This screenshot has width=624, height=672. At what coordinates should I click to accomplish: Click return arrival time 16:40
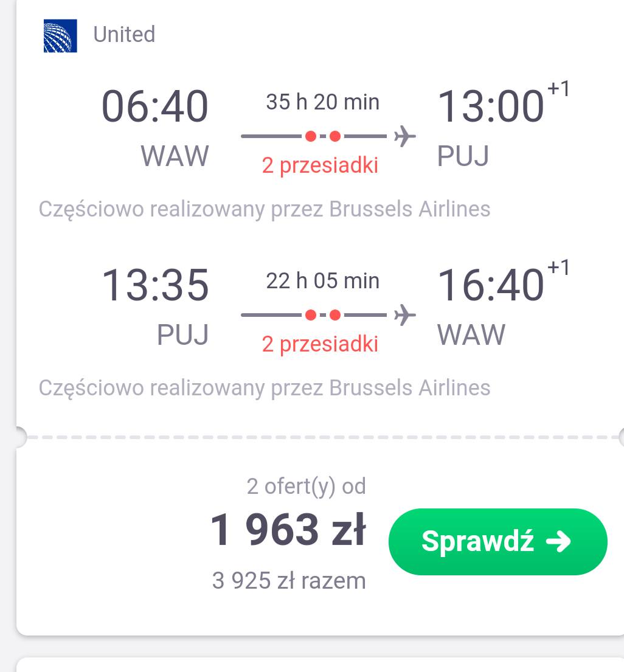point(491,285)
